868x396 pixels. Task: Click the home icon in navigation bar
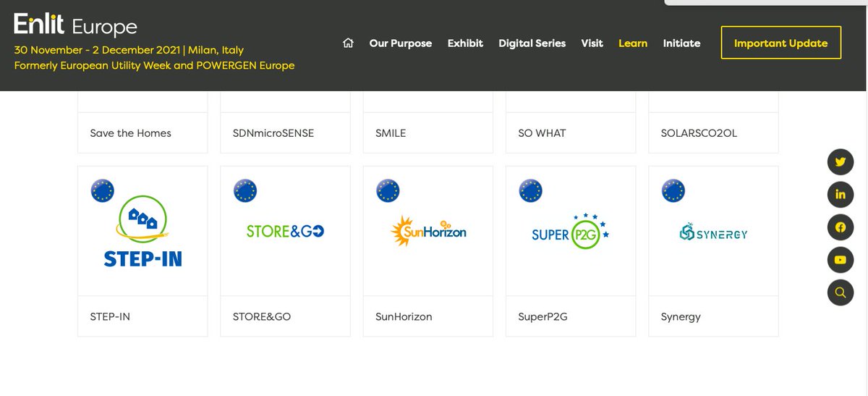pyautogui.click(x=349, y=43)
